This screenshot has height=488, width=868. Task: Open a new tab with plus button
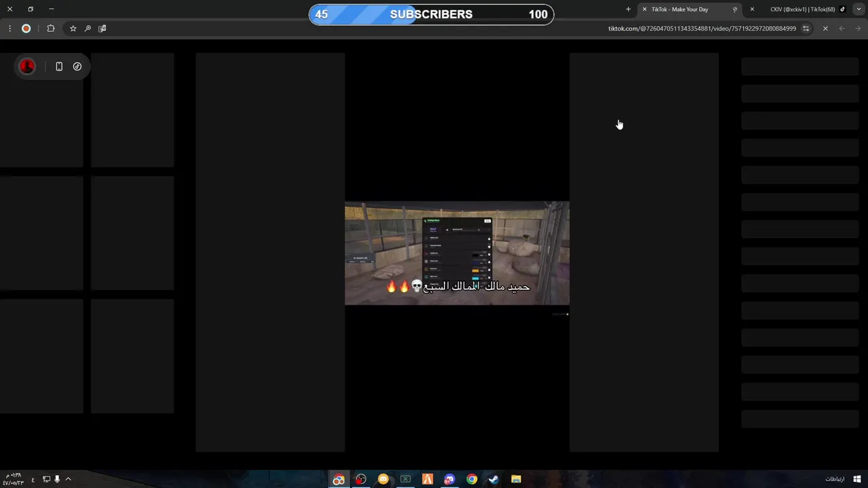tap(628, 9)
